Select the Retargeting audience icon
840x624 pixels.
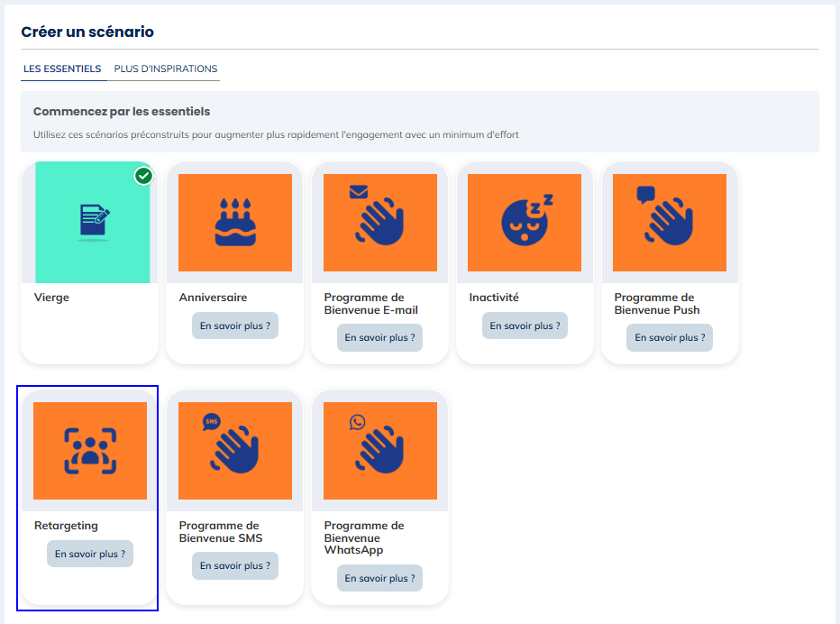(x=89, y=450)
